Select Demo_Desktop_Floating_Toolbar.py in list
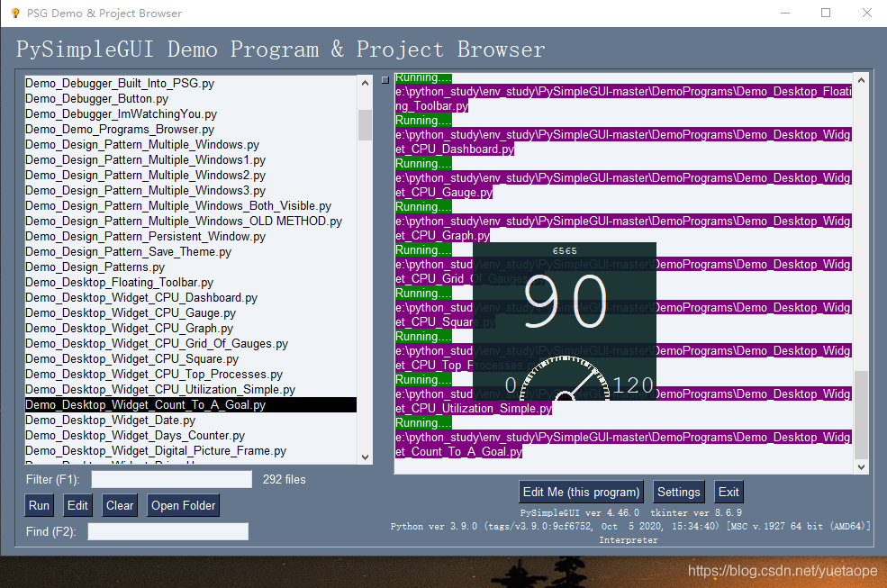 [191, 282]
